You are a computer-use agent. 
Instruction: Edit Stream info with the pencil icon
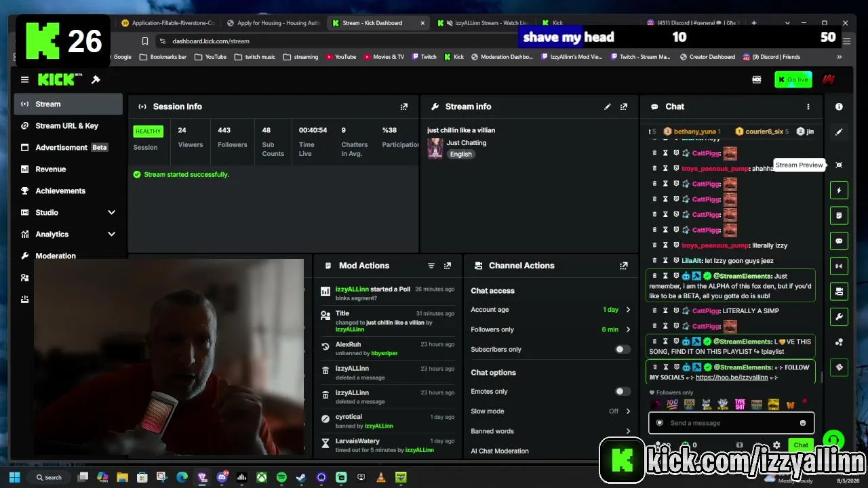point(608,106)
